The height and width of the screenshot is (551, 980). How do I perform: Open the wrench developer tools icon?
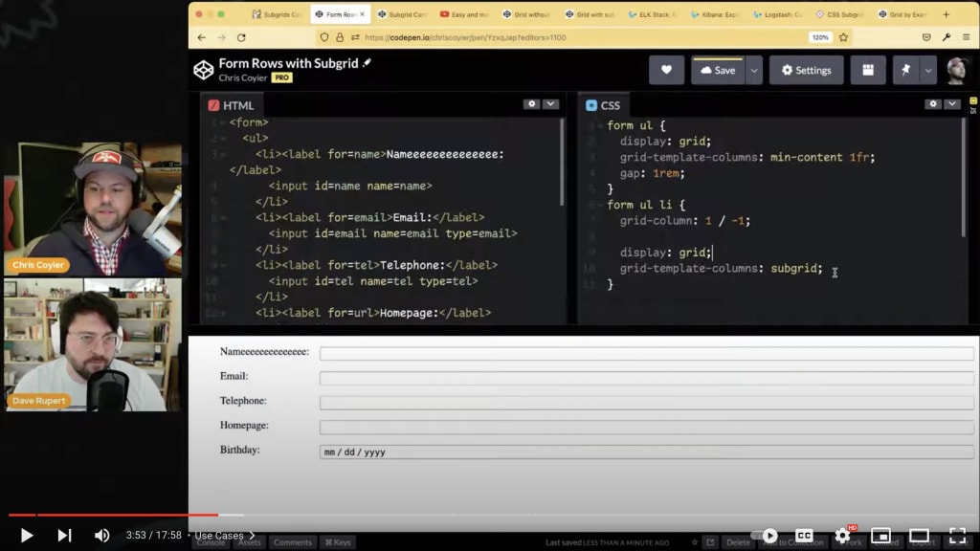(947, 37)
